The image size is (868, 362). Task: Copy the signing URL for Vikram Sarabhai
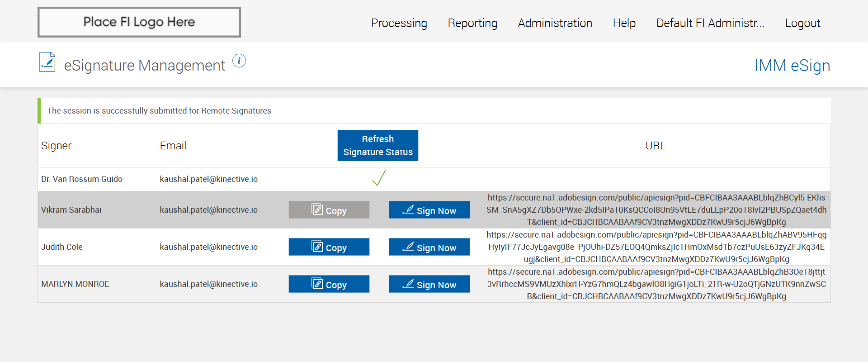click(x=329, y=210)
